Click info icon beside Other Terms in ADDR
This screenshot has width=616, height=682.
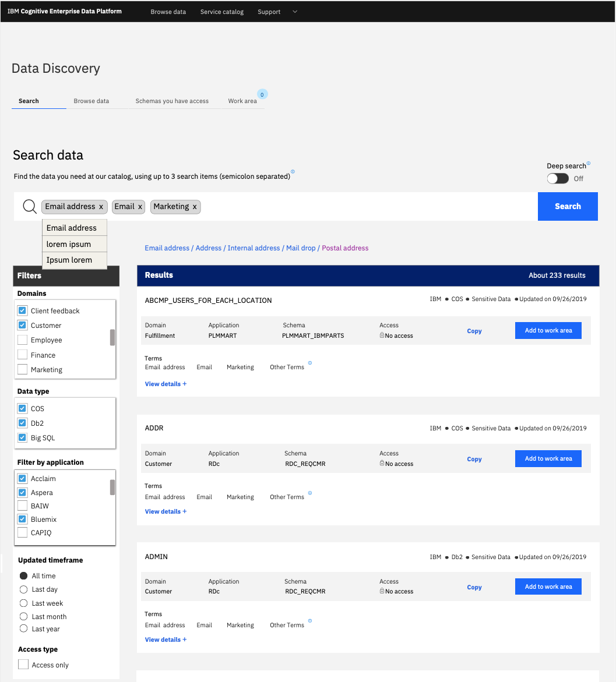tap(309, 493)
